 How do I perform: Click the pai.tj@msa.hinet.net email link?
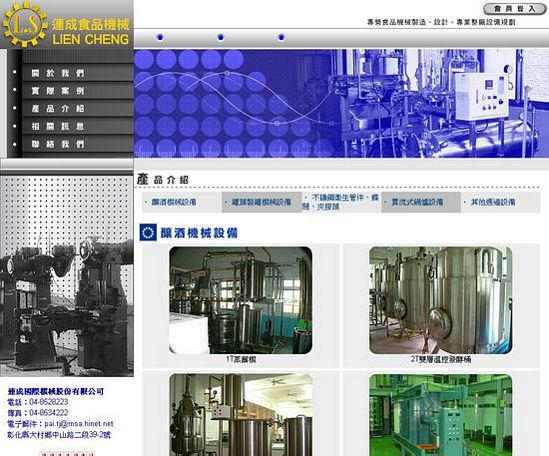(79, 424)
